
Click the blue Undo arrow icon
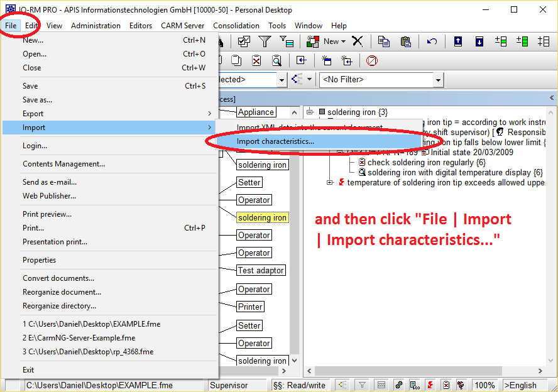click(432, 41)
